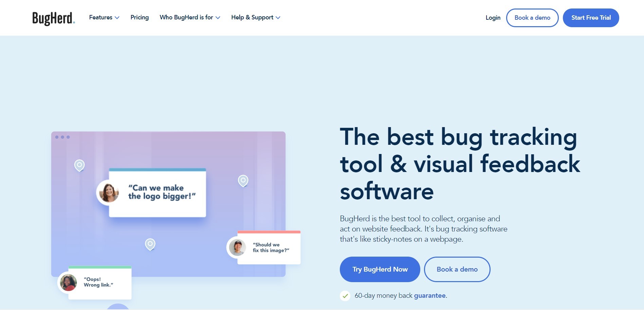Image resolution: width=644 pixels, height=310 pixels.
Task: Expand the Help & Support chevron
Action: pos(278,18)
